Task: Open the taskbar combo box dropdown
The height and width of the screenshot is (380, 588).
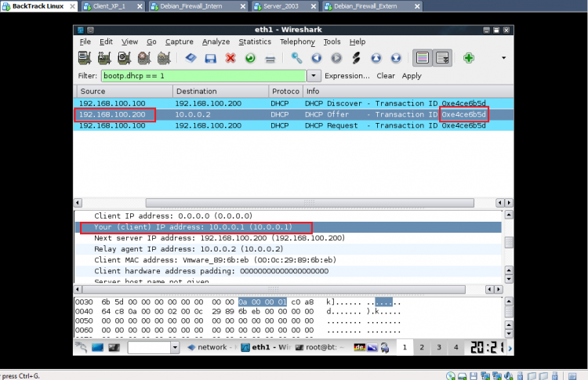Action: (x=175, y=347)
